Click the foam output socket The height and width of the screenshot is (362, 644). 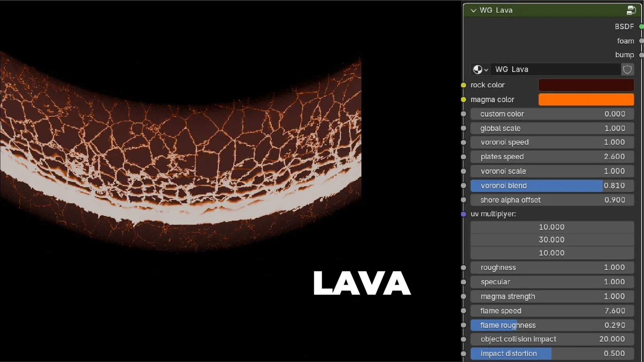tap(641, 41)
